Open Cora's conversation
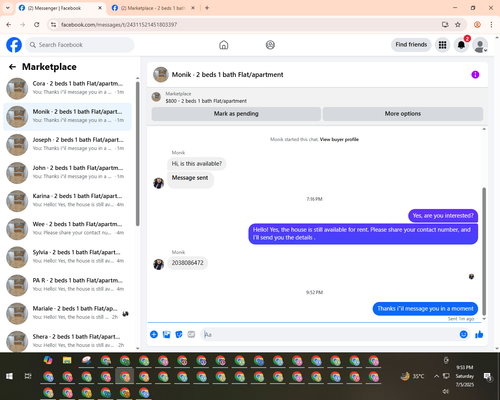Screen dimensions: 500x400 point(67,88)
